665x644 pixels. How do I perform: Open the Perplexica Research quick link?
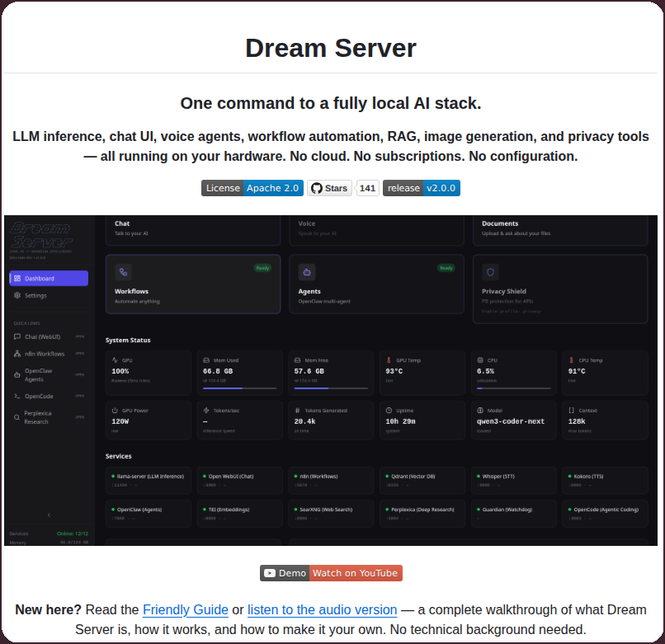coord(49,417)
